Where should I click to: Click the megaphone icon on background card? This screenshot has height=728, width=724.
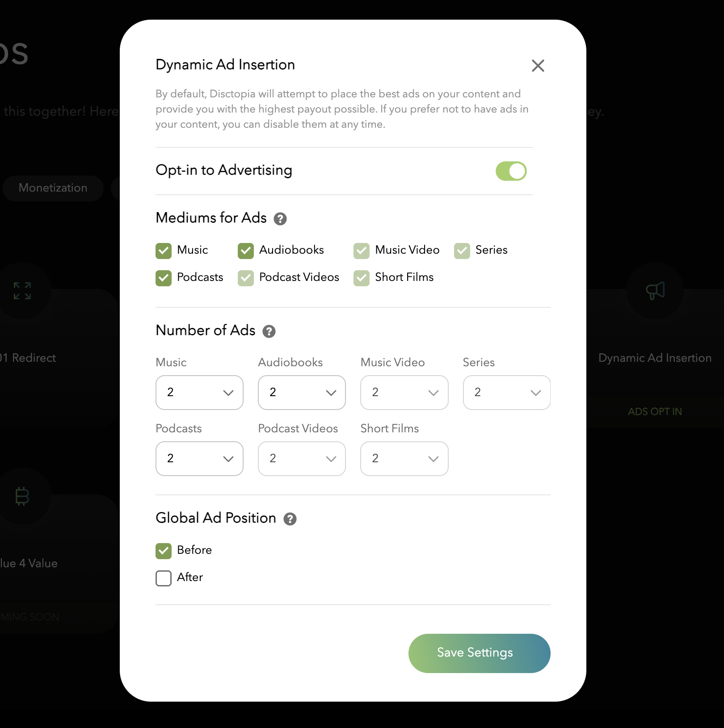pyautogui.click(x=655, y=291)
